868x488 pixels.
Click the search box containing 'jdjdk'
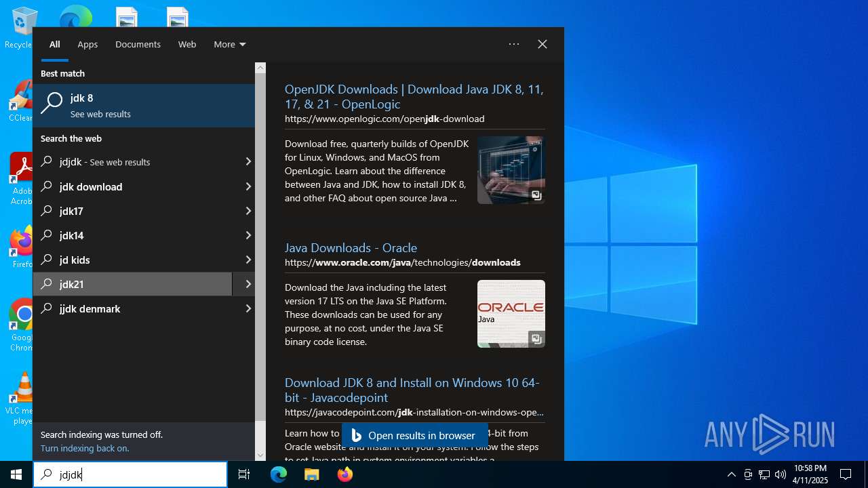pos(131,474)
